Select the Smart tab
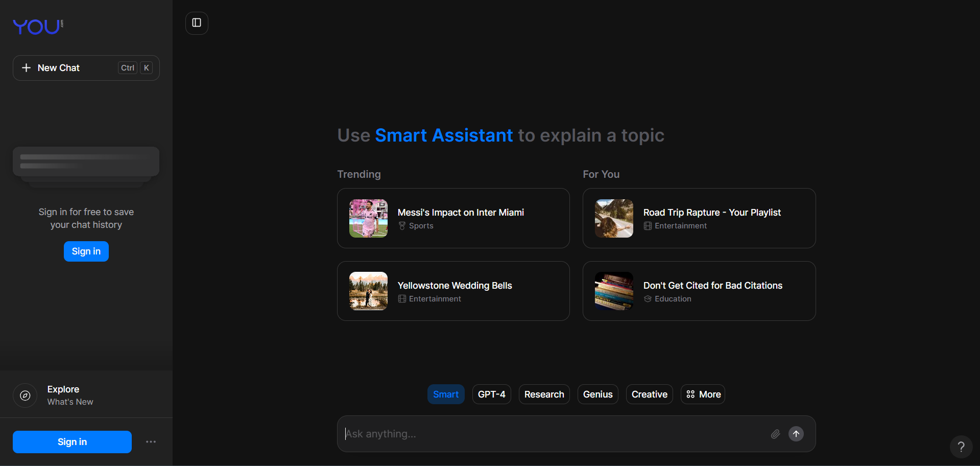The height and width of the screenshot is (466, 980). (445, 394)
